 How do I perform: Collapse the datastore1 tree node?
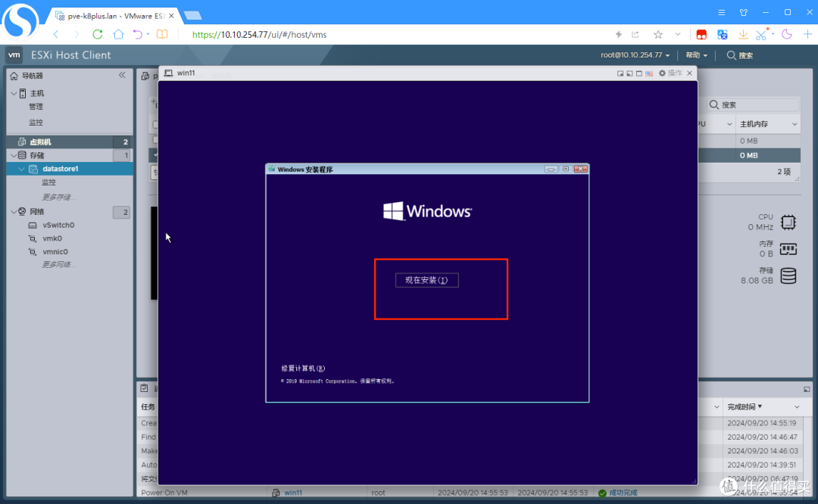pos(21,169)
